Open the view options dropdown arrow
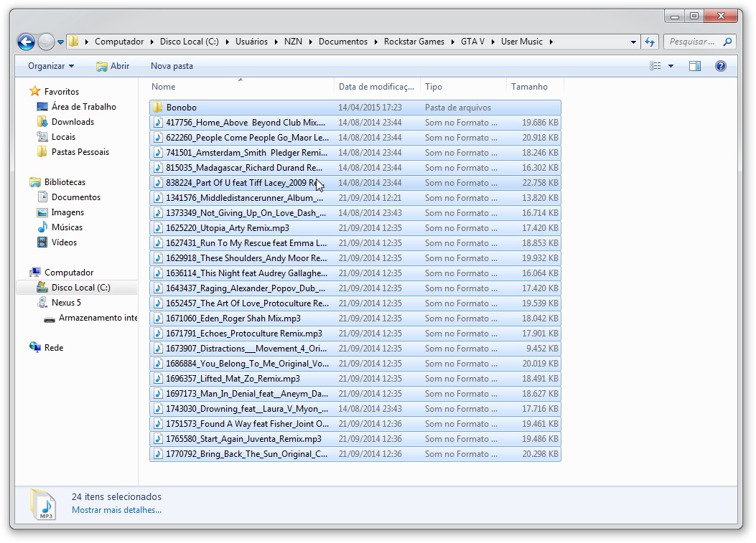This screenshot has height=543, width=756. tap(671, 66)
